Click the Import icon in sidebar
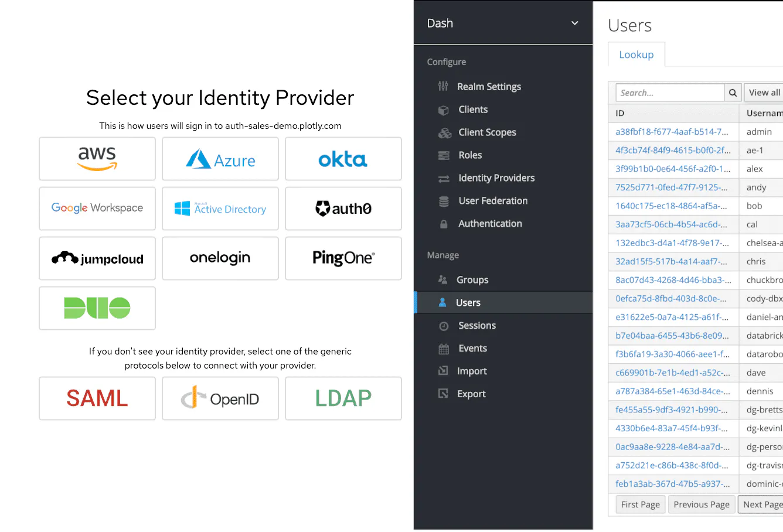 [443, 371]
